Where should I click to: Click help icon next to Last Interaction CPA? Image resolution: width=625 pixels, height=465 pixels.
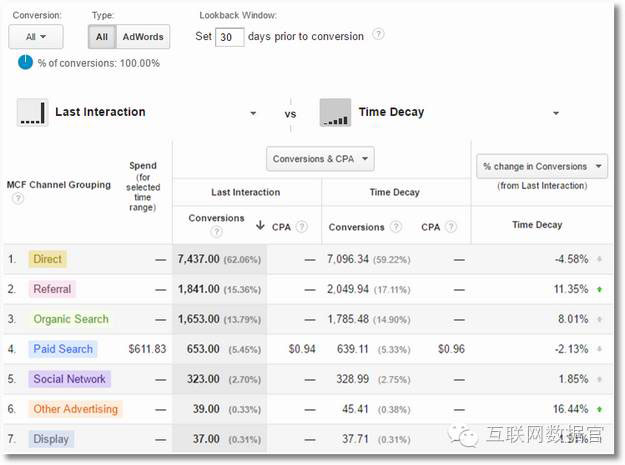(301, 227)
